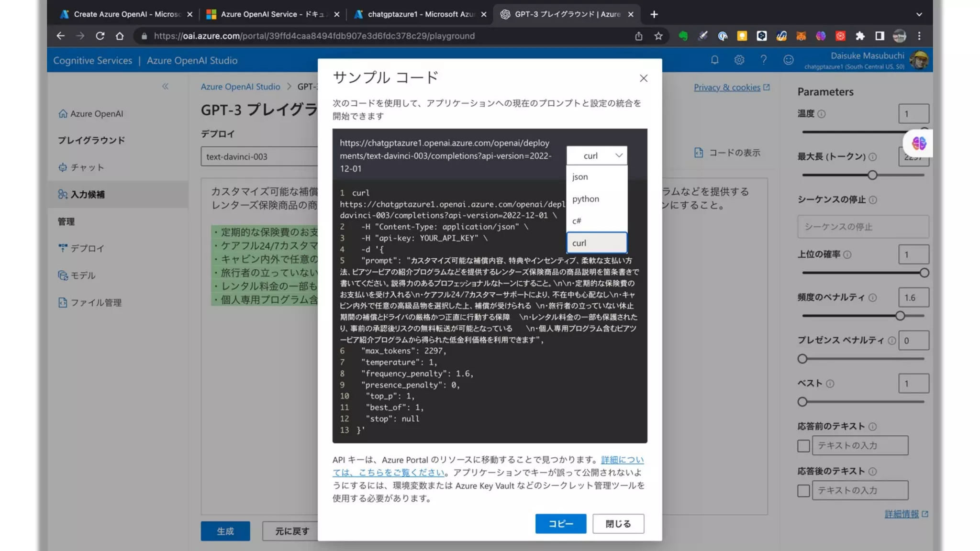Select json from the language list

(x=580, y=177)
